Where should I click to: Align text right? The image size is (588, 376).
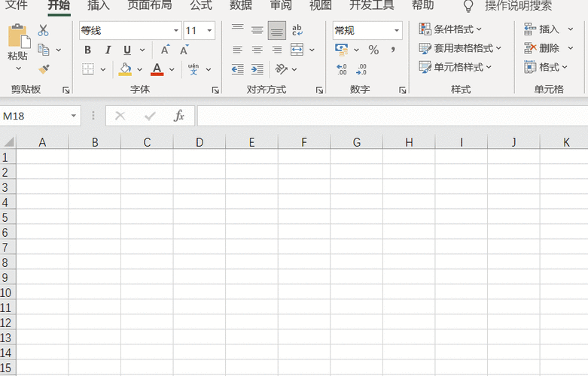277,50
